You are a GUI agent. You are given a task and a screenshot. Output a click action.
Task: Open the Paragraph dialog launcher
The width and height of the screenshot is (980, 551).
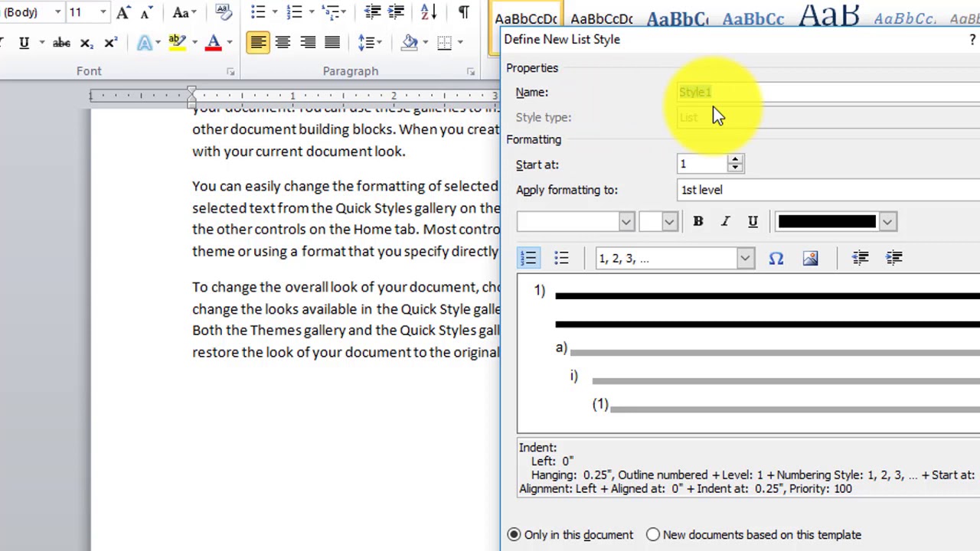(471, 71)
